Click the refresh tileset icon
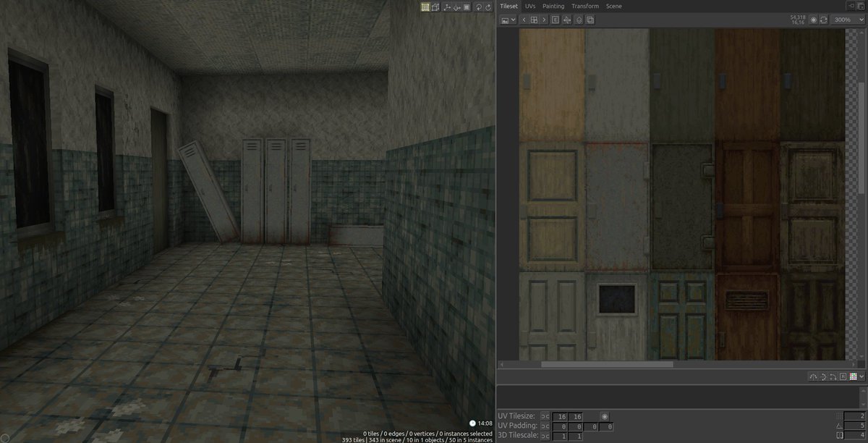This screenshot has height=443, width=868. 824,20
